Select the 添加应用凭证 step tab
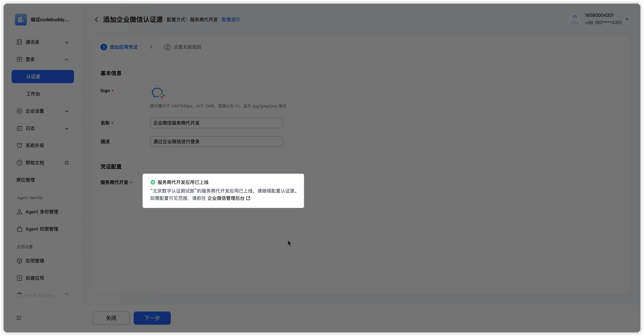Image resolution: width=644 pixels, height=336 pixels. click(x=124, y=47)
